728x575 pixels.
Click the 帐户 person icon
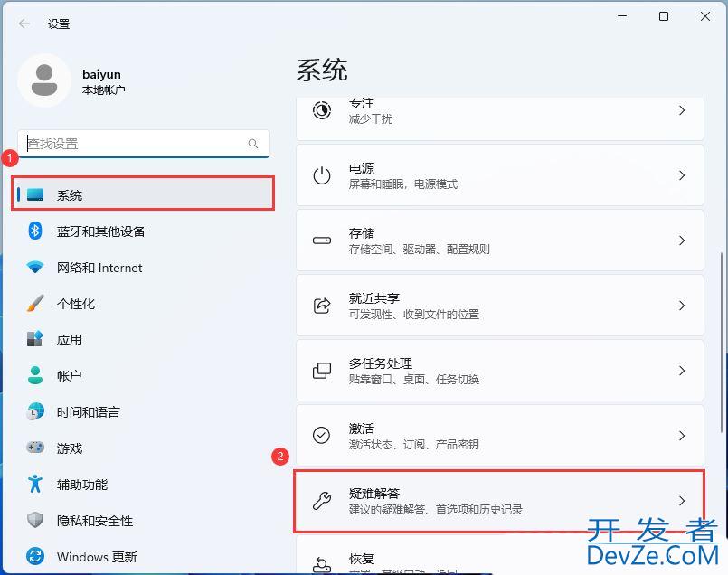[x=35, y=375]
